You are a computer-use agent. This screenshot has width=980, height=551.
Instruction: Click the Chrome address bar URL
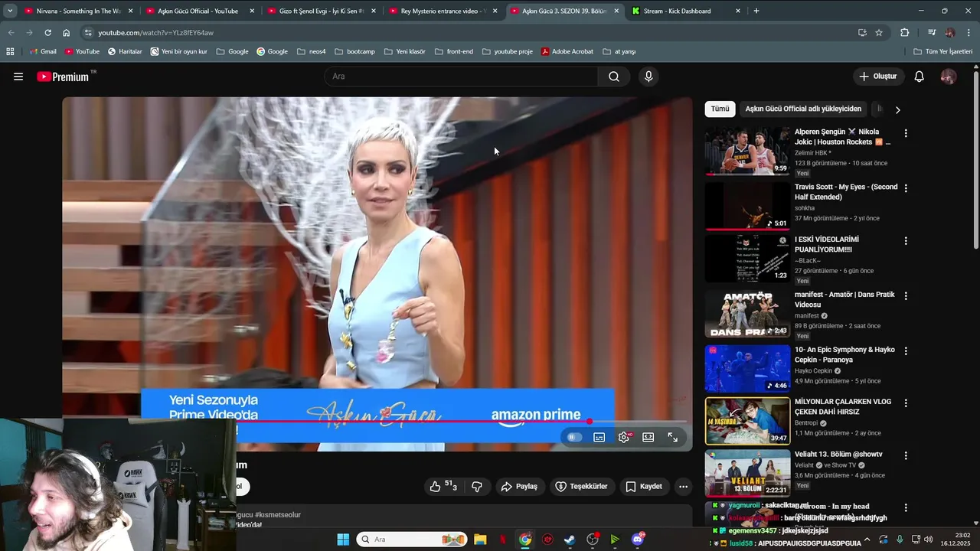[x=155, y=33]
